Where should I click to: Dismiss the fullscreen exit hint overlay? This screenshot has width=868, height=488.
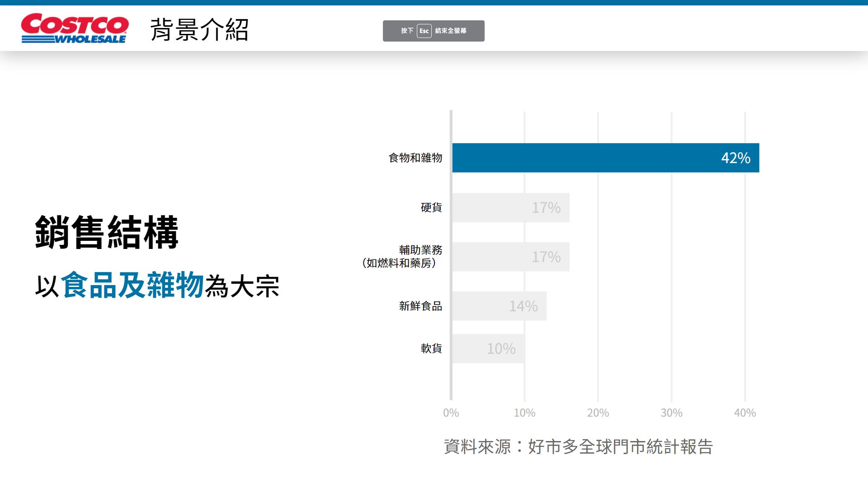point(434,31)
